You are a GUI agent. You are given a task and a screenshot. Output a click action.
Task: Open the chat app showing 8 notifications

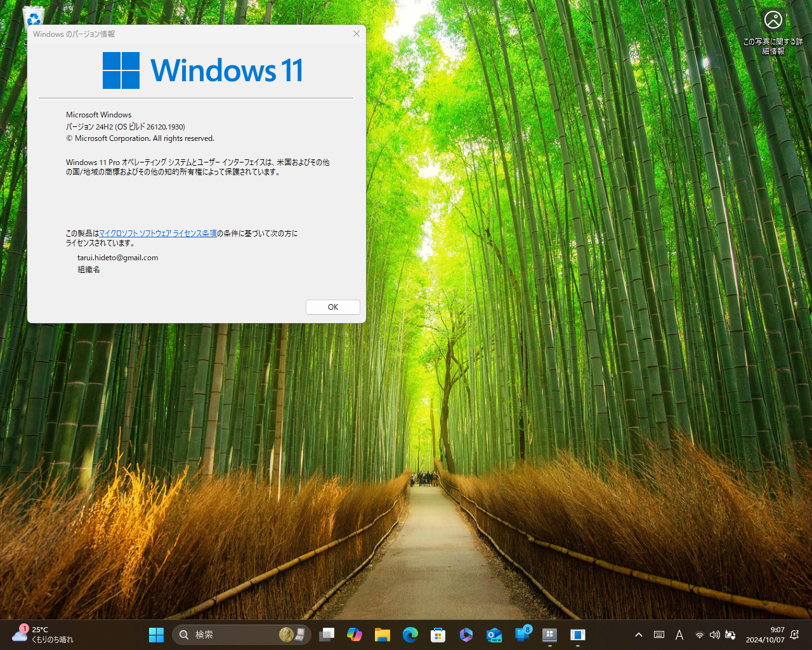coord(520,635)
